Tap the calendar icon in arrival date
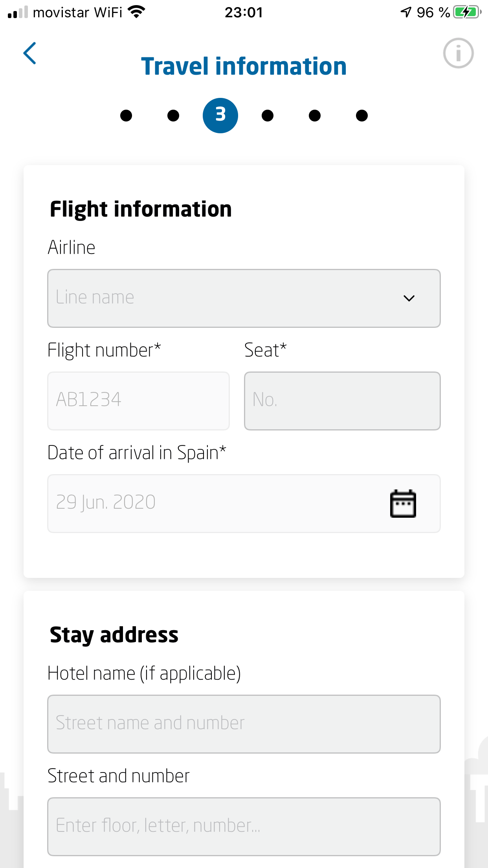 point(403,504)
